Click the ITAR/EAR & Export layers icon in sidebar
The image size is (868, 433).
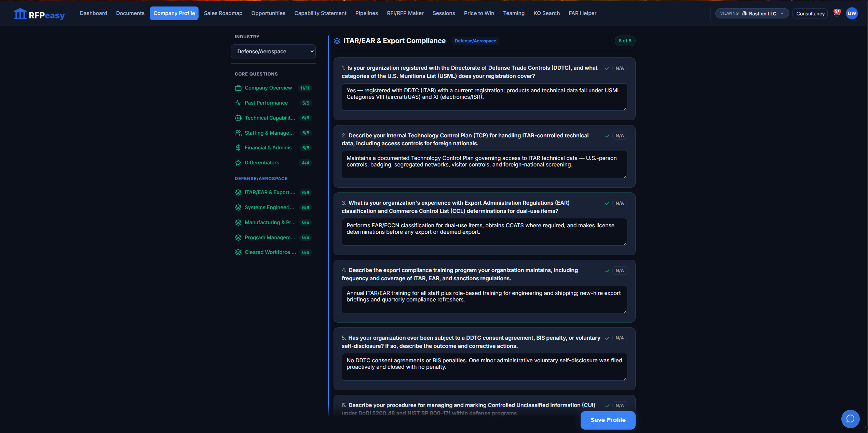tap(238, 192)
